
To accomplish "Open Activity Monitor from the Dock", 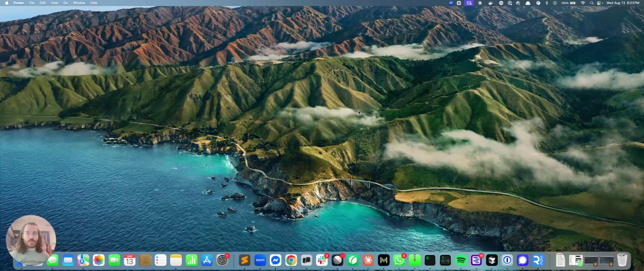I will click(x=445, y=260).
